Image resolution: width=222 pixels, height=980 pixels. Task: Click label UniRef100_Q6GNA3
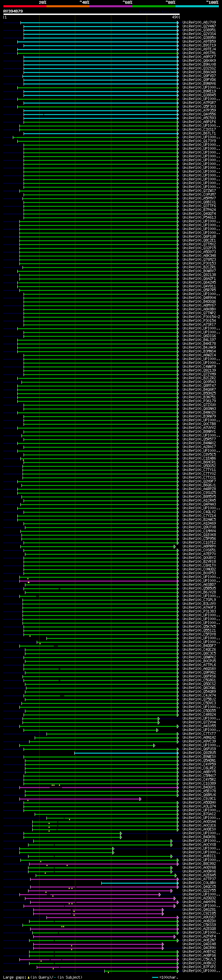pyautogui.click(x=199, y=408)
